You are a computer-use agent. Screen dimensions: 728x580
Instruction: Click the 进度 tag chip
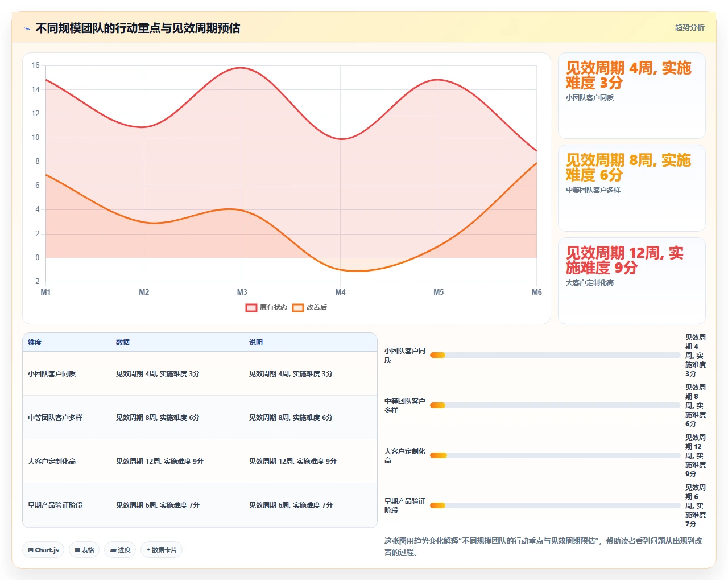120,550
